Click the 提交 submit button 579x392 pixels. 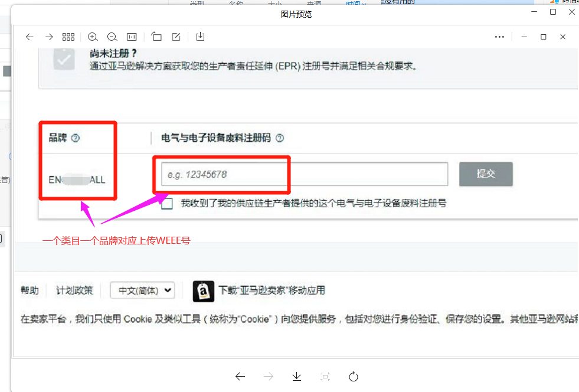[486, 174]
